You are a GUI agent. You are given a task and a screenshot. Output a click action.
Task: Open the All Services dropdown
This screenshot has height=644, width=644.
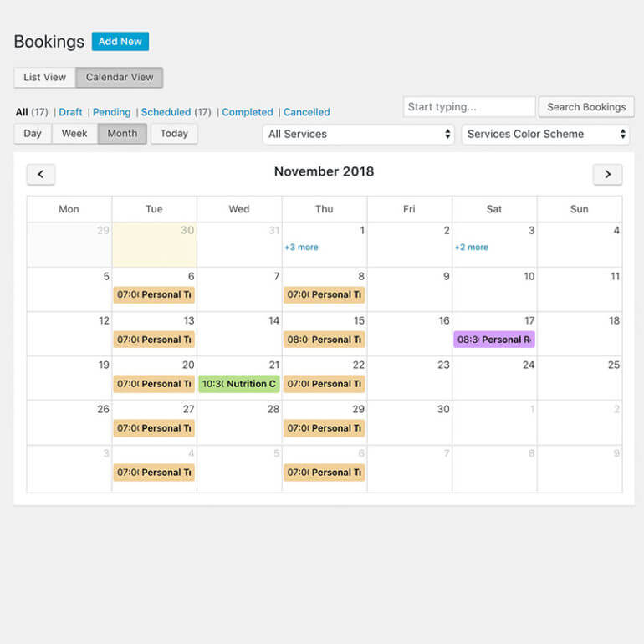(359, 134)
